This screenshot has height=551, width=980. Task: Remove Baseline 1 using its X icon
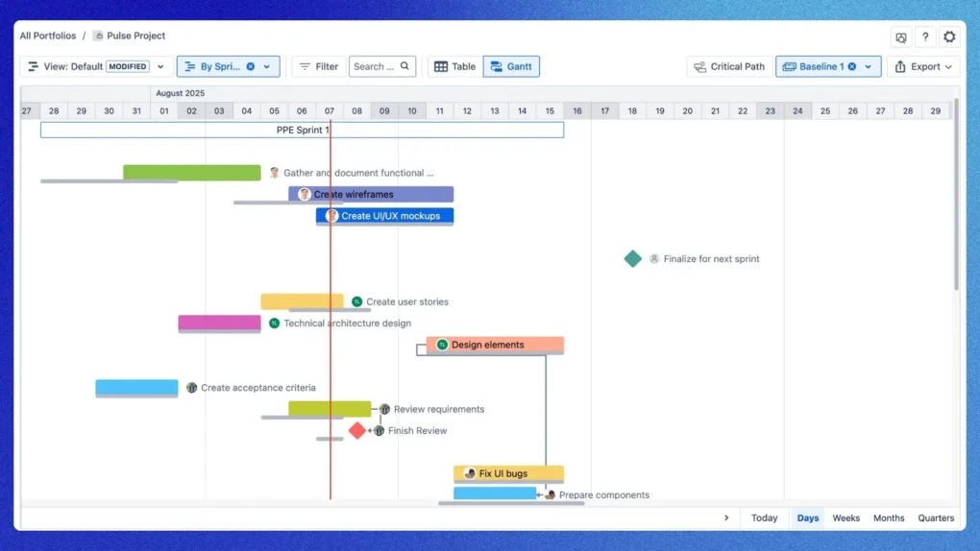pos(851,66)
